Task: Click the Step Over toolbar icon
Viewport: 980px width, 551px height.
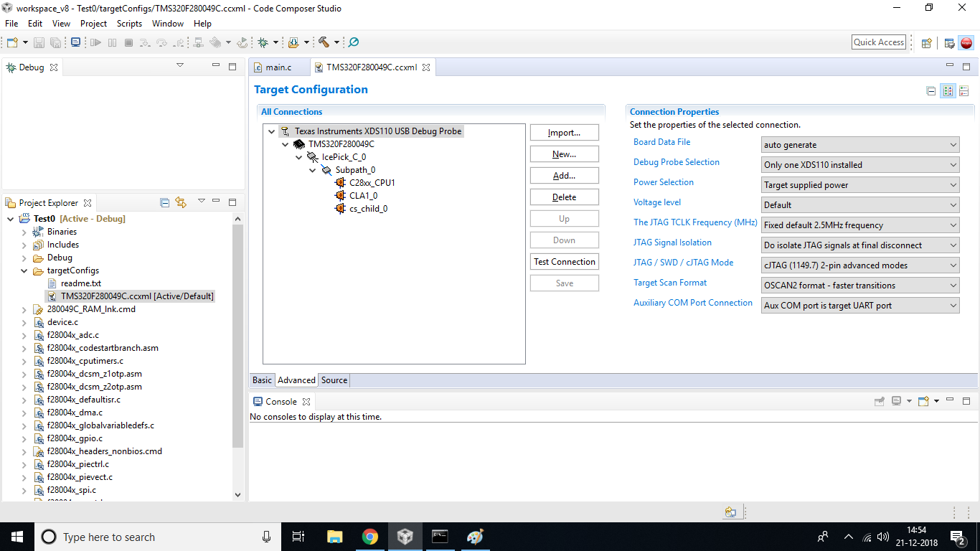Action: (x=162, y=42)
